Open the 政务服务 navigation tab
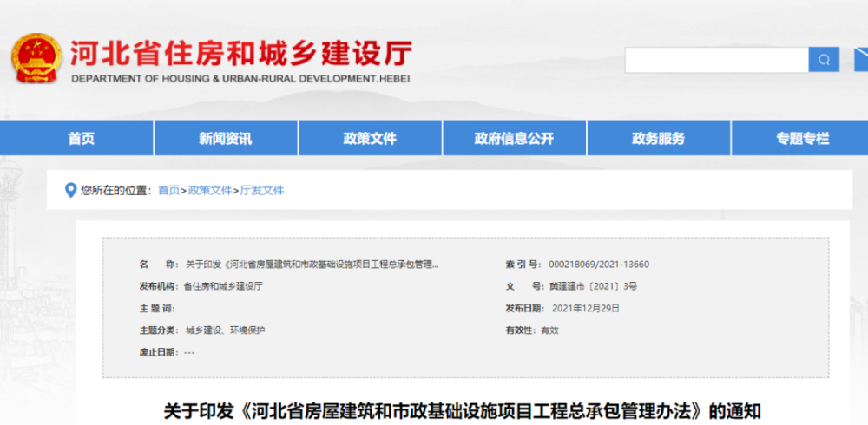 [x=659, y=139]
